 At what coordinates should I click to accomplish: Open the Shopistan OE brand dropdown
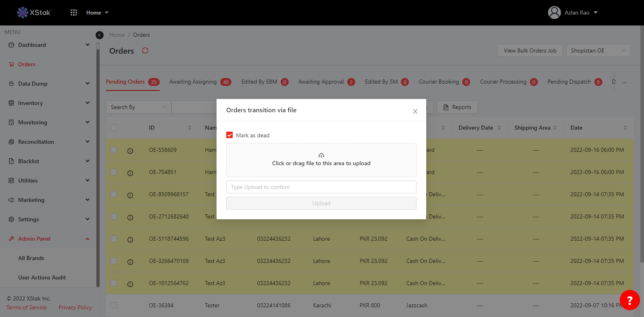(598, 50)
